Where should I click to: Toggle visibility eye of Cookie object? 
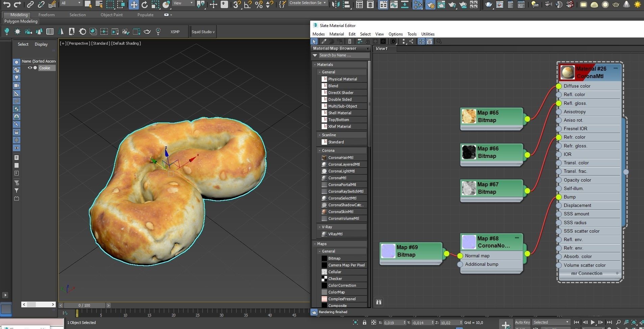[30, 68]
